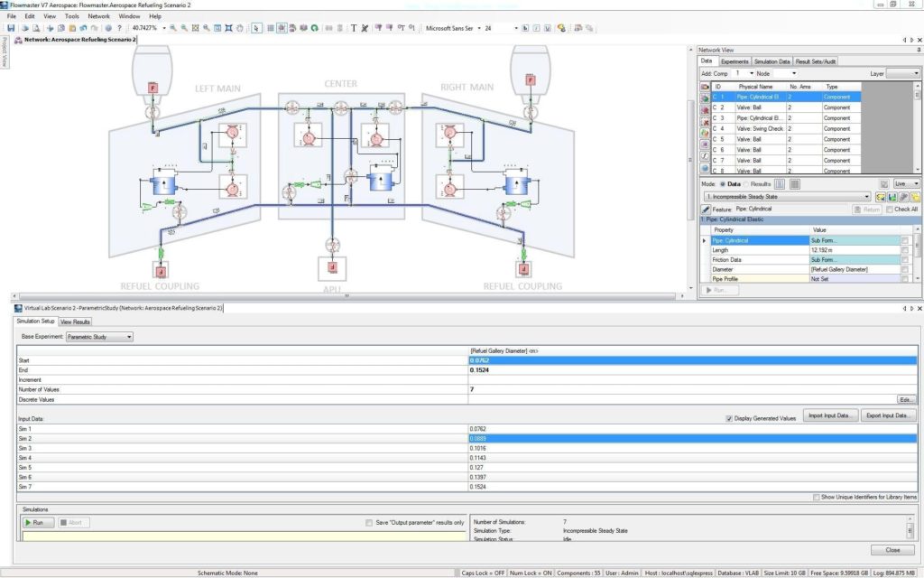This screenshot has width=924, height=578.
Task: Click the left red fuel tank source component
Action: [152, 88]
